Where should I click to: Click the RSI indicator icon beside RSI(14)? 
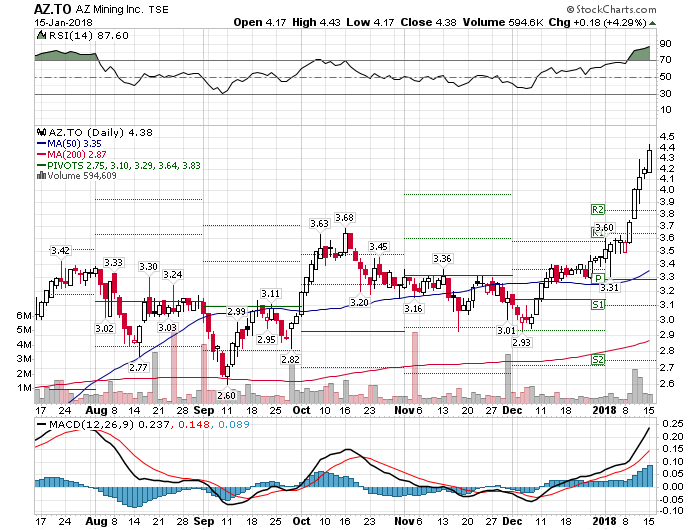click(41, 35)
